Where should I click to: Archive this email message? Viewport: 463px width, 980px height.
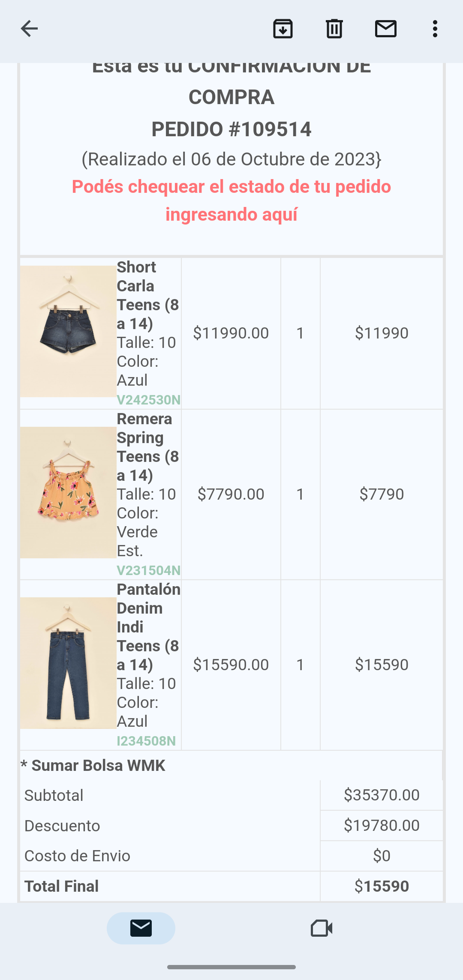tap(283, 29)
